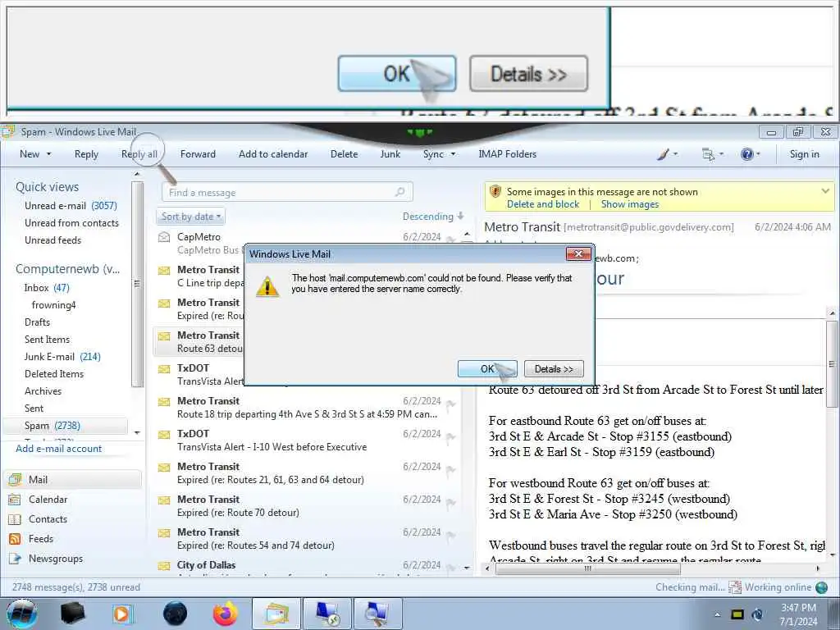The image size is (840, 630).
Task: Click the security shield warning icon
Action: tap(495, 191)
